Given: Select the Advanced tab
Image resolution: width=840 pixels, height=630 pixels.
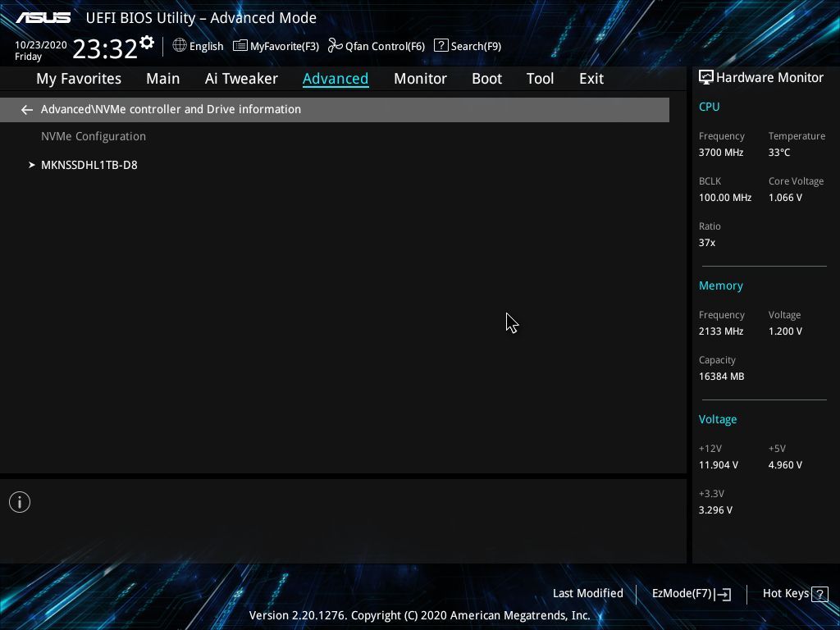Looking at the screenshot, I should pos(336,79).
